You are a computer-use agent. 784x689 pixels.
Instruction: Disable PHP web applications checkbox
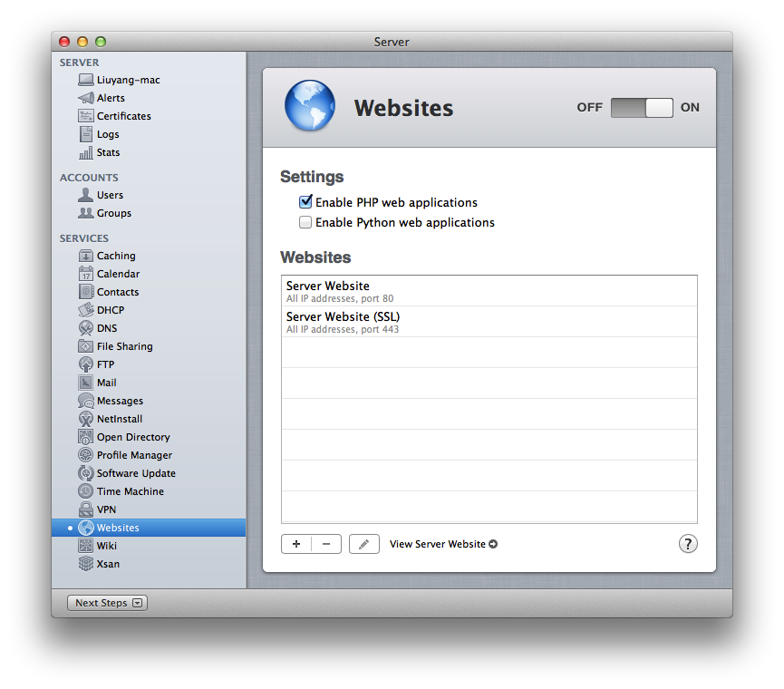[305, 202]
